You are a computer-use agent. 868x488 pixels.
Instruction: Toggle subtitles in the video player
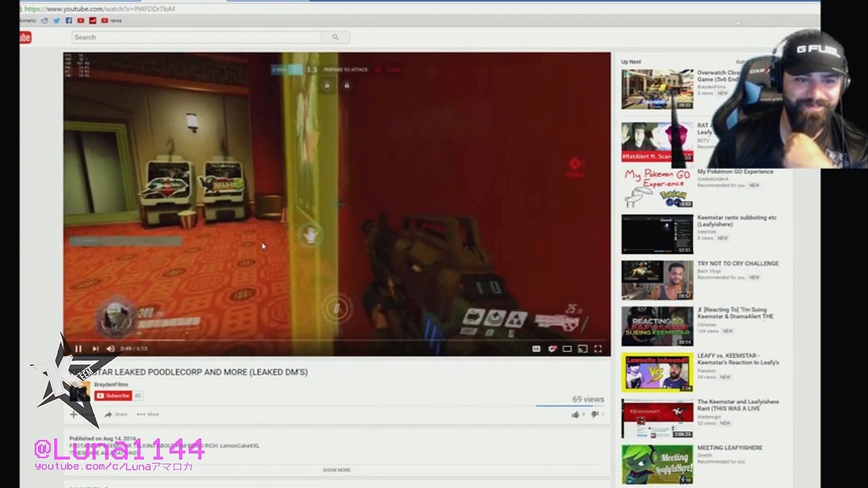click(x=536, y=349)
